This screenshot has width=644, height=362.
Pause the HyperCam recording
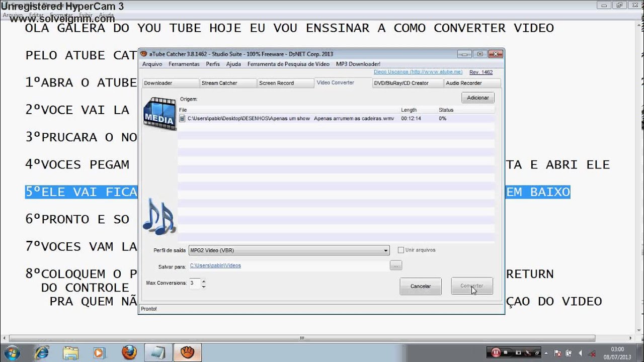[496, 352]
